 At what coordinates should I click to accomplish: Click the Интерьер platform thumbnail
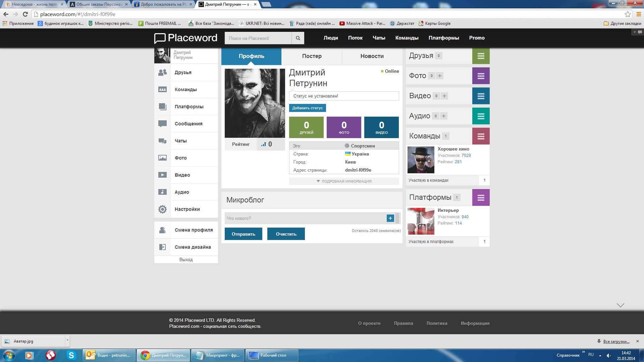pos(421,221)
